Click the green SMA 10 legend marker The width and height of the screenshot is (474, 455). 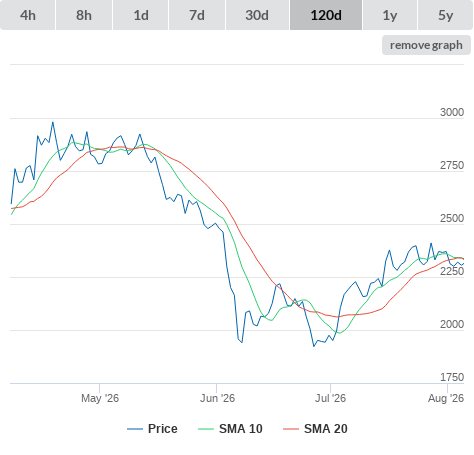click(206, 429)
